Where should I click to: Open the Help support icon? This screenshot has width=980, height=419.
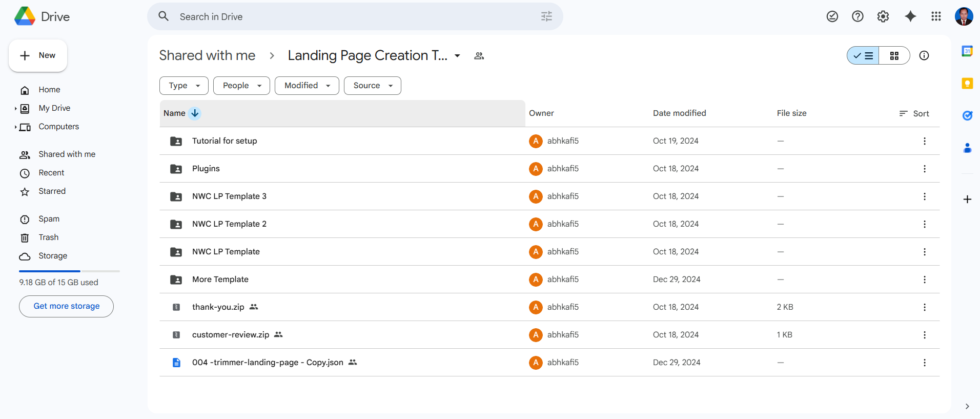857,16
